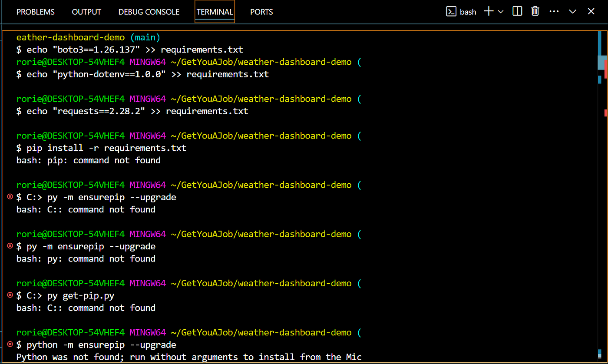
Task: Click error marker beside '$ py -m ensurepip --upgrade'
Action: [x=10, y=246]
